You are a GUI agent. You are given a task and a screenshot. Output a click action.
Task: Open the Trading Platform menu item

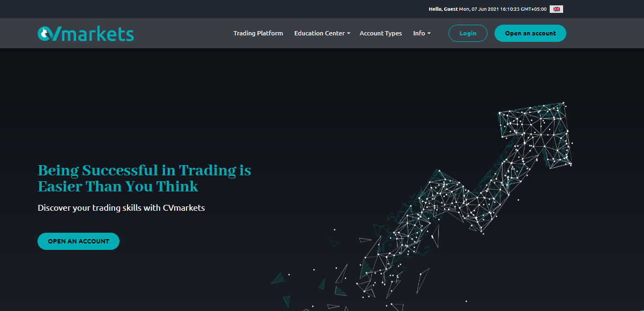(x=258, y=33)
